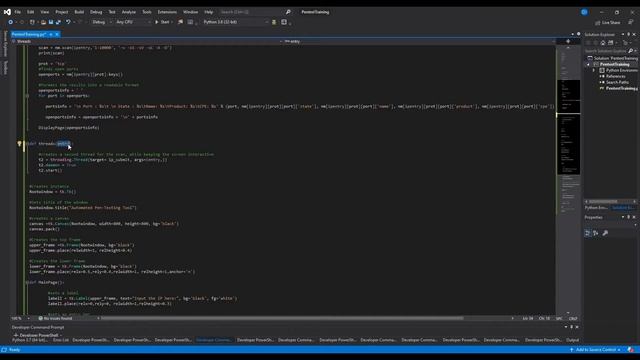
Task: Expand the Python Environments node
Action: 594,71
